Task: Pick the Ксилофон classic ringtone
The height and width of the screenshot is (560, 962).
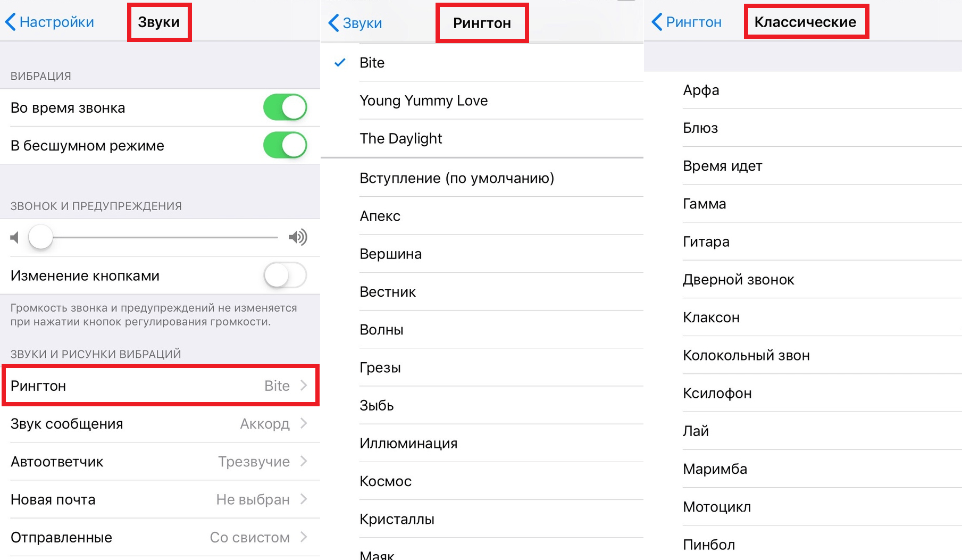Action: point(803,393)
